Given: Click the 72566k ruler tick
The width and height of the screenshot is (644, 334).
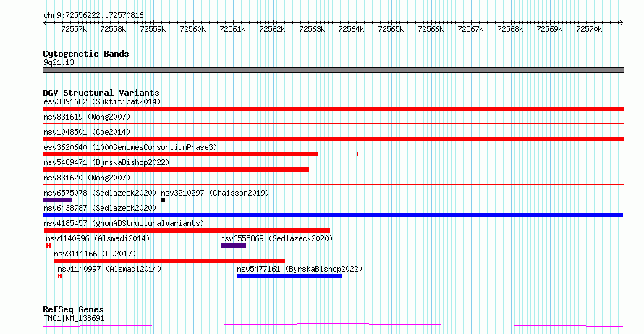Looking at the screenshot, I should tap(431, 29).
